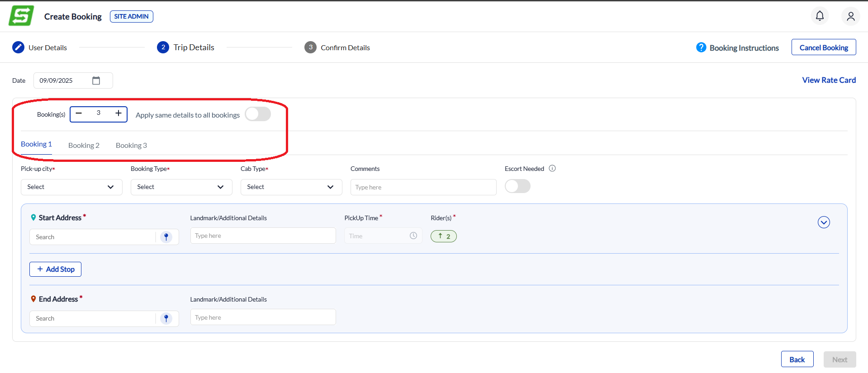The image size is (868, 373).
Task: Open the View Rate Card link
Action: [829, 80]
